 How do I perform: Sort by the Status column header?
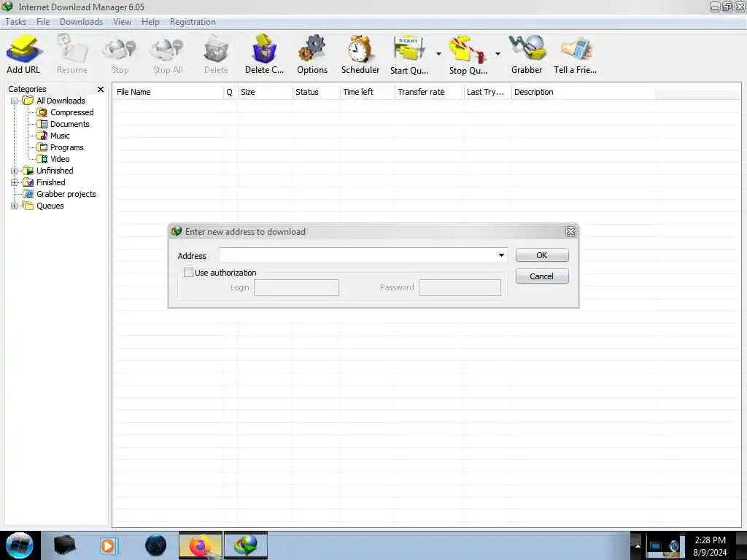[317, 92]
